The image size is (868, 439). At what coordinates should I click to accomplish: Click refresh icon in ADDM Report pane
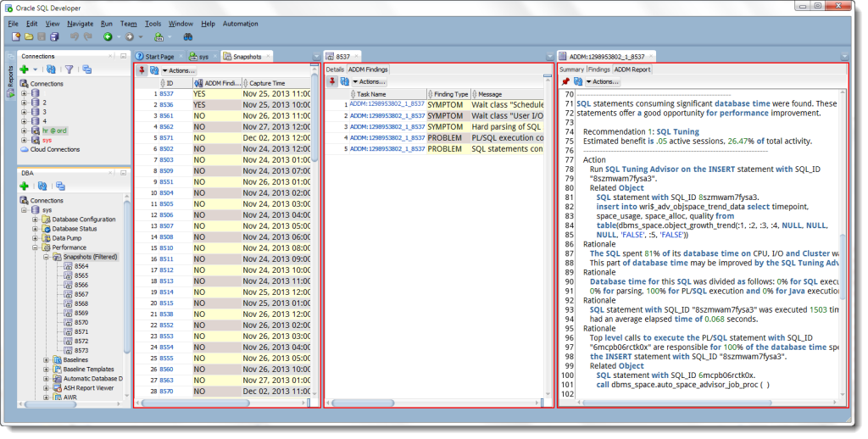[578, 81]
